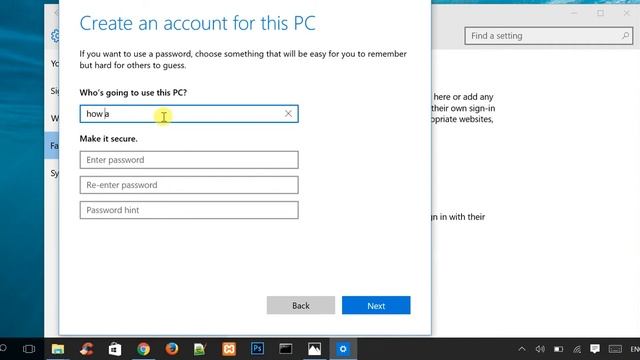Image resolution: width=640 pixels, height=360 pixels.
Task: Open the volume control in the tray
Action: coord(540,349)
